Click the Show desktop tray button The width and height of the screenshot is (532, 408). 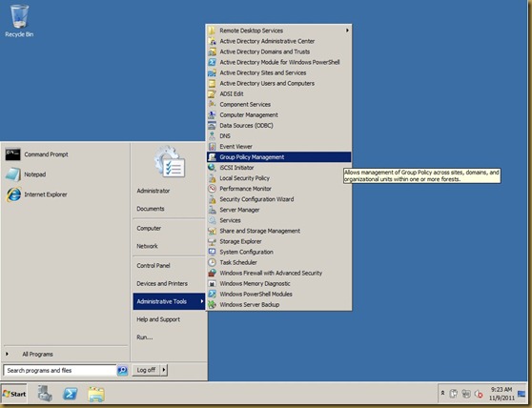point(522,394)
